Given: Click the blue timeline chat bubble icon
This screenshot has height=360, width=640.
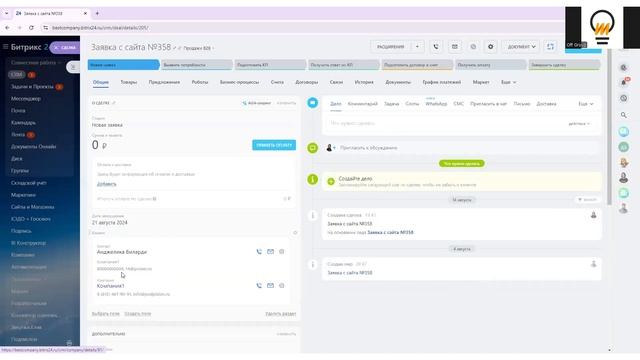Looking at the screenshot, I should [313, 103].
